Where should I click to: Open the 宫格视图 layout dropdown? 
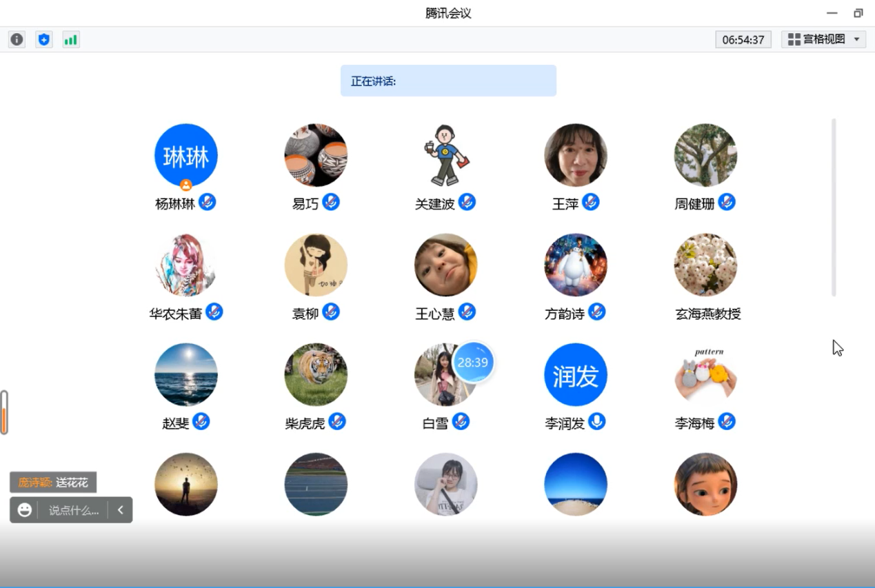816,39
